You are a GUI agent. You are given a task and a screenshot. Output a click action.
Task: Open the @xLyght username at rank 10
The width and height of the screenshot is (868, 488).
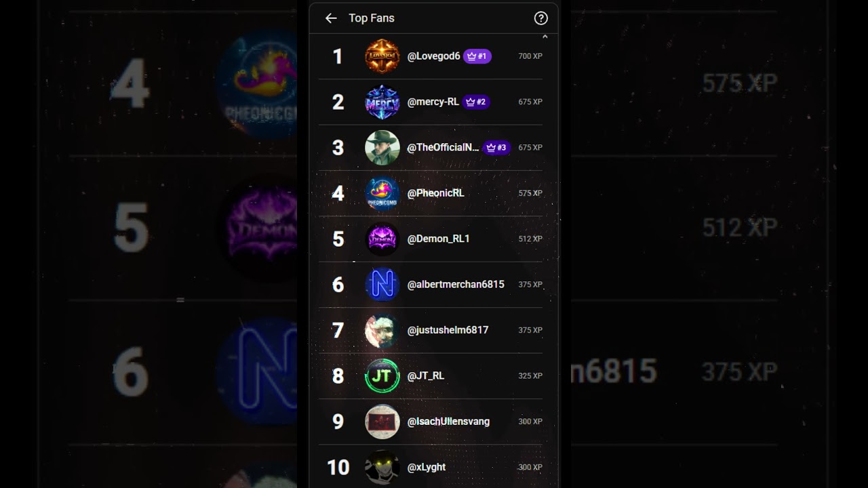tap(427, 467)
